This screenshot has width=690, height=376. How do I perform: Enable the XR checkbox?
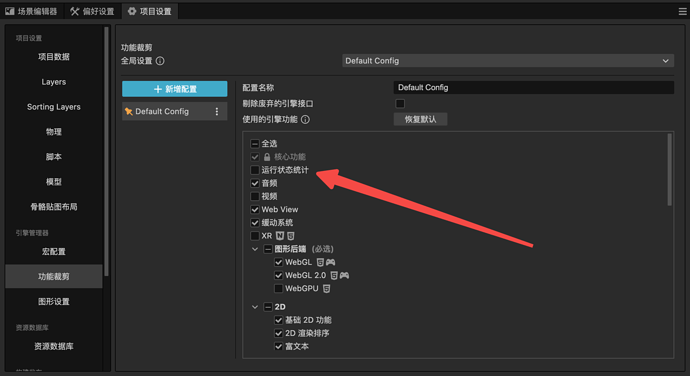pyautogui.click(x=255, y=236)
